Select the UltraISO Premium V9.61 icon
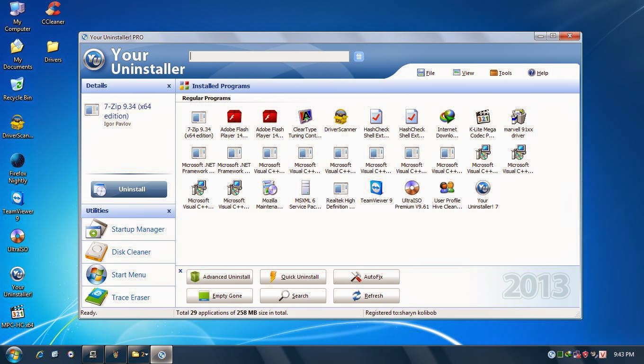 click(x=411, y=189)
